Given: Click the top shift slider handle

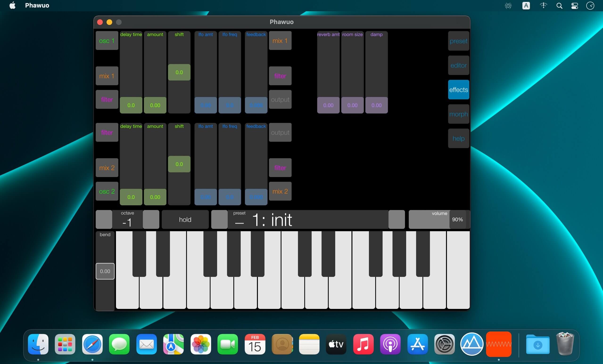Looking at the screenshot, I should tap(179, 72).
